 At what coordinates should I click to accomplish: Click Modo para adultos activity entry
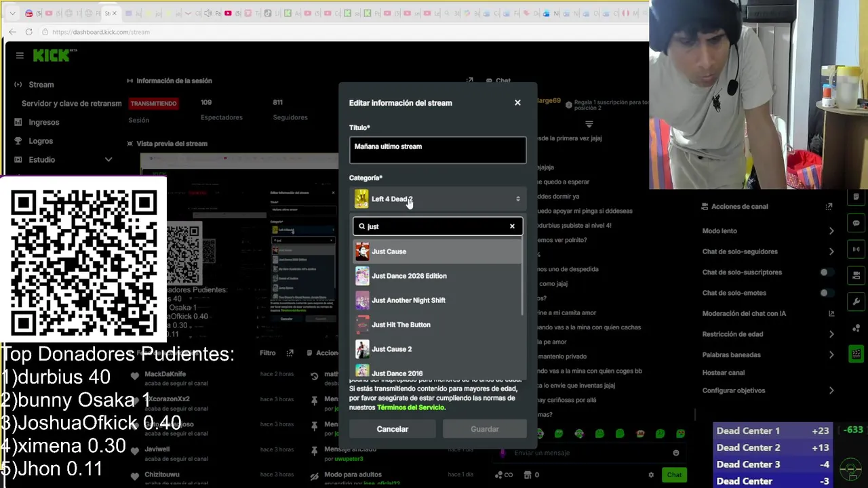(x=393, y=478)
